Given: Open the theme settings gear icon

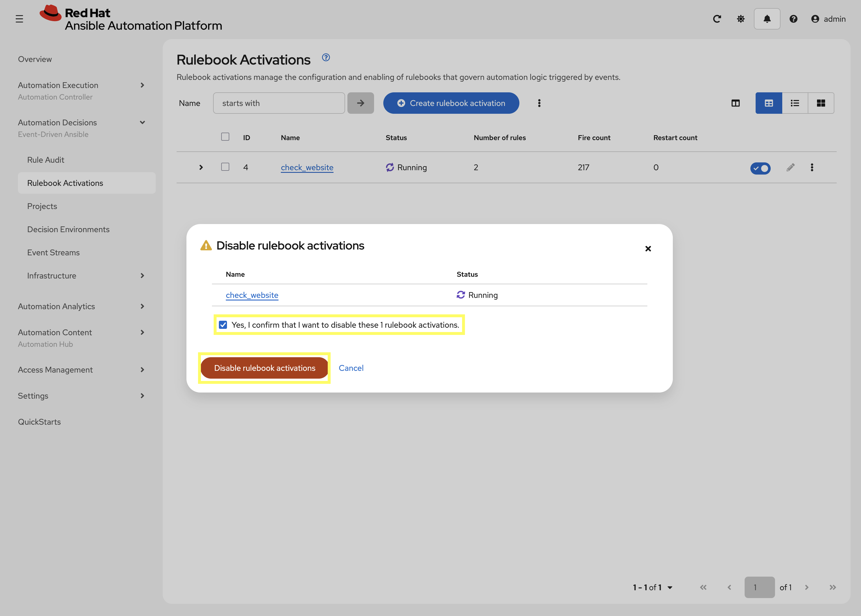Looking at the screenshot, I should coord(740,19).
